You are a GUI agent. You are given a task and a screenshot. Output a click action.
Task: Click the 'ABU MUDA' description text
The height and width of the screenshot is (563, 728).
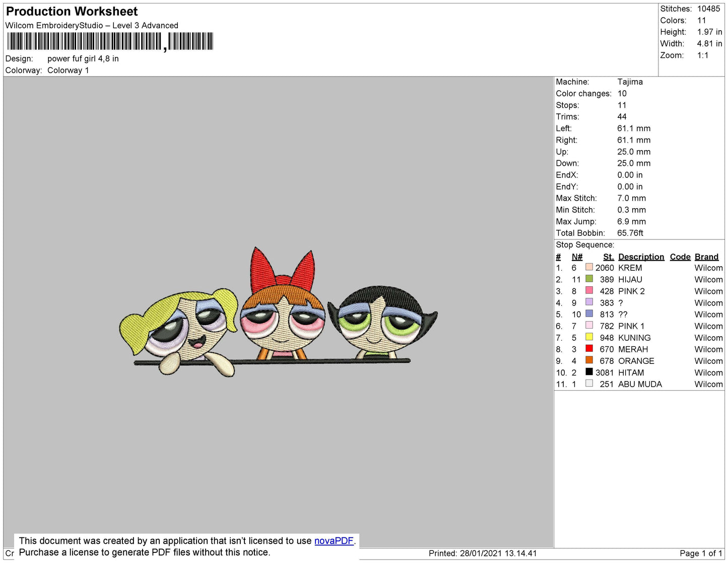[x=640, y=385]
